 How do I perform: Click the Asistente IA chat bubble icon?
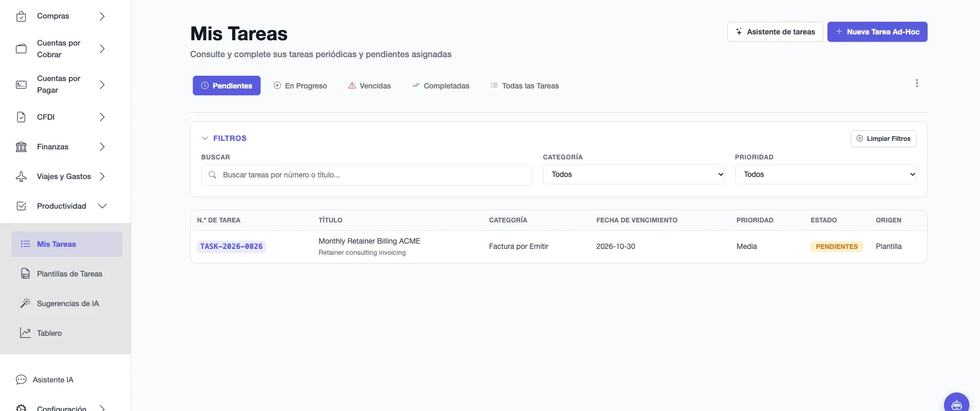(x=21, y=380)
